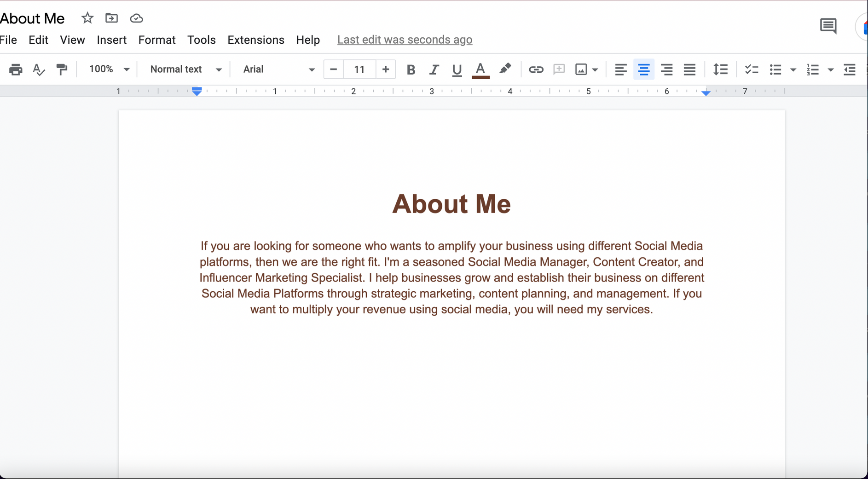Open the Extensions menu
868x479 pixels.
coord(256,40)
